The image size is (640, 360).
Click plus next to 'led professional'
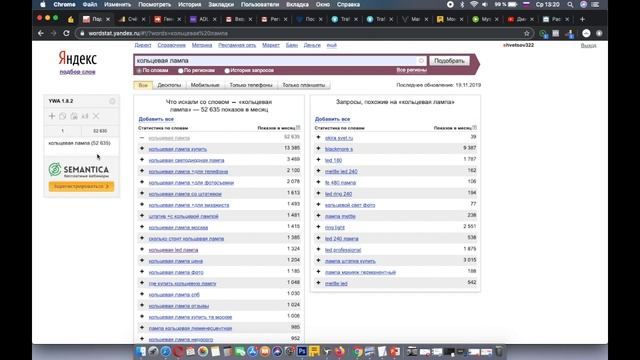tap(318, 249)
